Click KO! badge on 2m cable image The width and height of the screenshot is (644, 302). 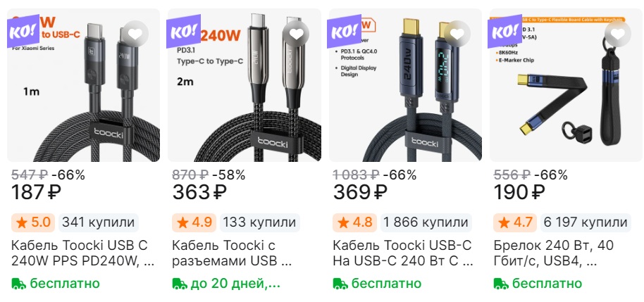tap(184, 31)
